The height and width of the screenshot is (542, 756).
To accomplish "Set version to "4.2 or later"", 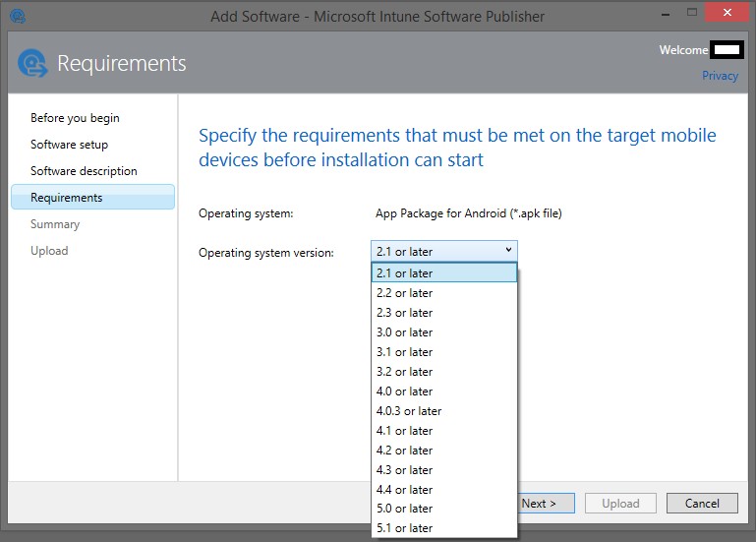I will click(x=444, y=451).
